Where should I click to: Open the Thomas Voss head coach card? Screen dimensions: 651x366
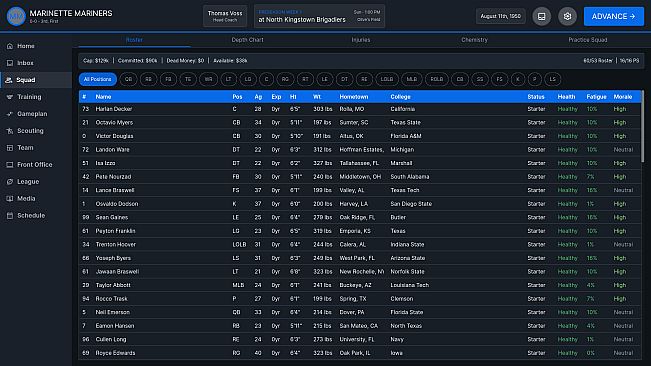click(x=225, y=16)
